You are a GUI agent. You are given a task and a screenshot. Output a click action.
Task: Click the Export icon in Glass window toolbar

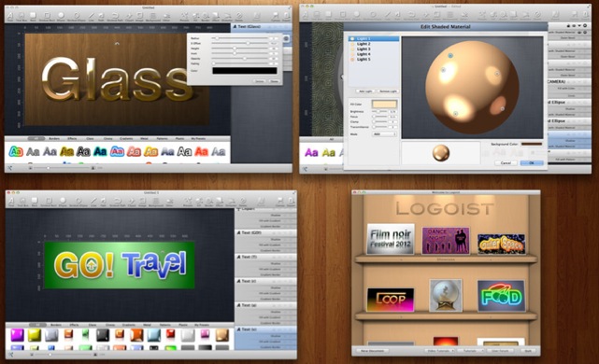[x=287, y=17]
